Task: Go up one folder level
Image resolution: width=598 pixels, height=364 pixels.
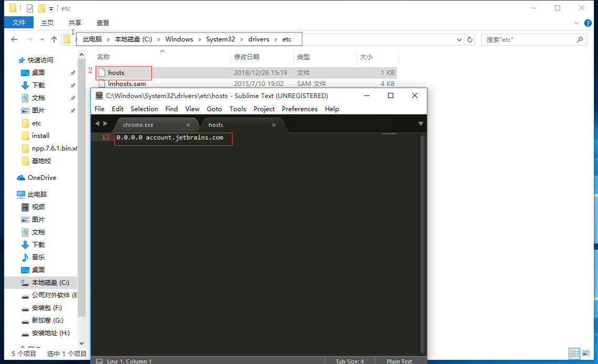Action: [54, 39]
